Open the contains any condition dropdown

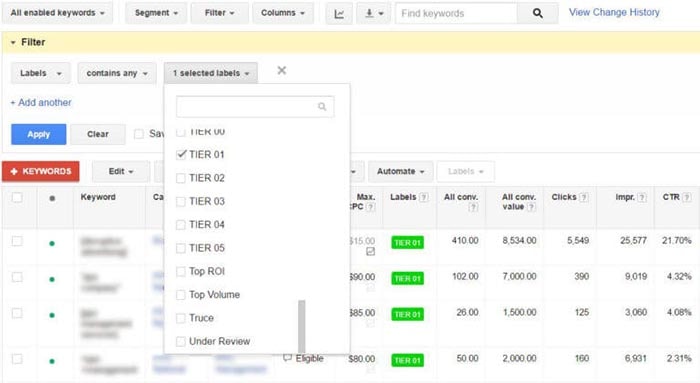[117, 73]
